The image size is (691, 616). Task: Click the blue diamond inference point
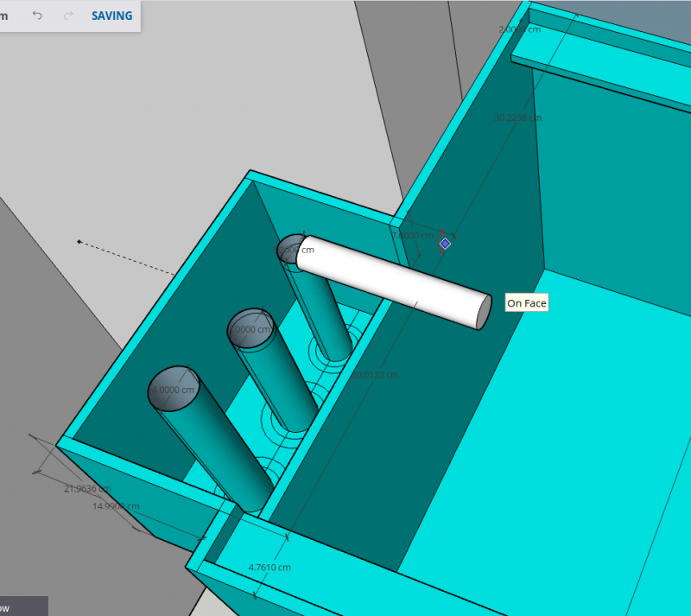coord(445,244)
